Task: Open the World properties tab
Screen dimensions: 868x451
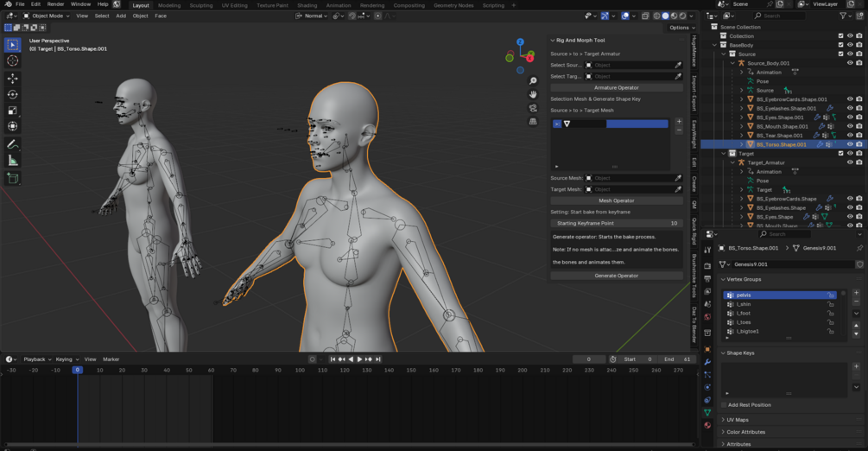Action: coord(707,317)
